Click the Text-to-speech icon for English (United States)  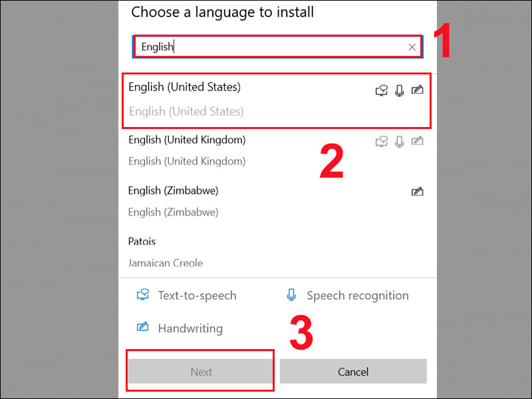(381, 90)
